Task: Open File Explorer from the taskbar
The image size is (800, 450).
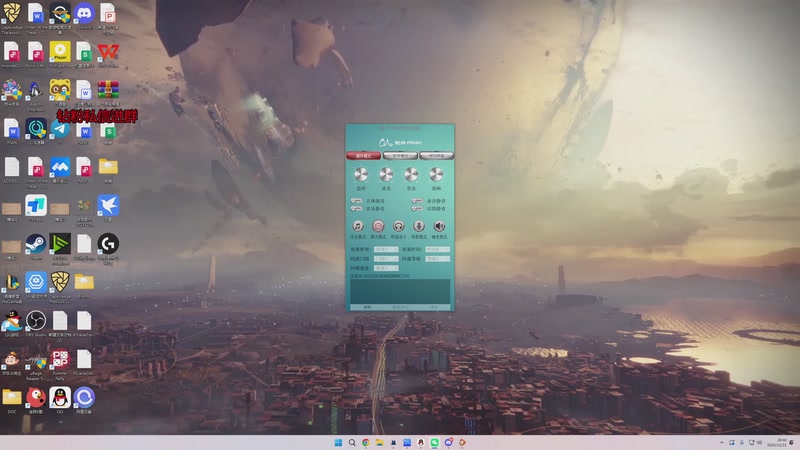Action: (380, 442)
